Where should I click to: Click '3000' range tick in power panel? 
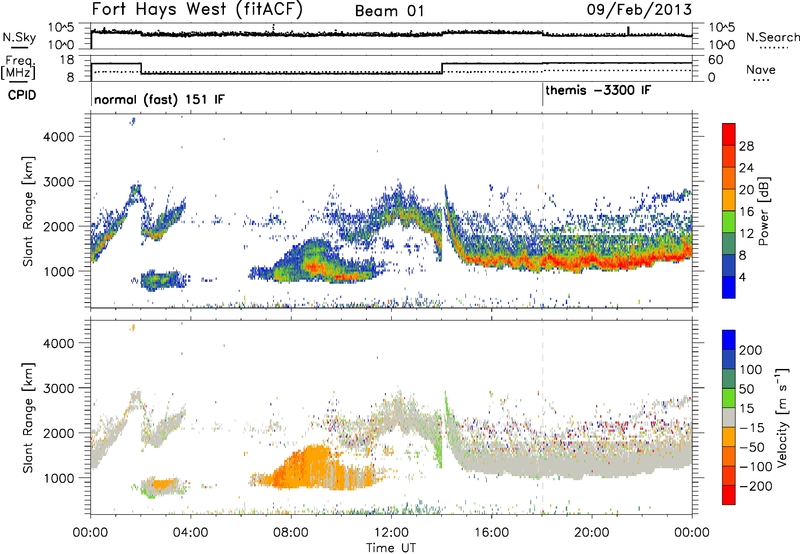(59, 182)
